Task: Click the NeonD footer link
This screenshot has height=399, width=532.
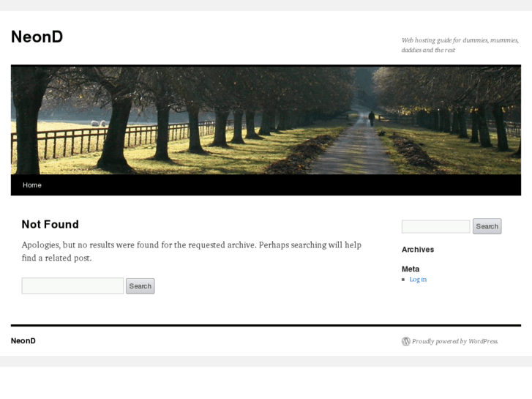Action: point(23,340)
